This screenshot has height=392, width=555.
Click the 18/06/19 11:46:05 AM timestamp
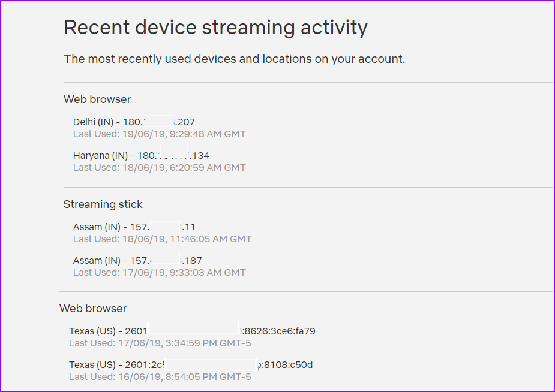[162, 239]
